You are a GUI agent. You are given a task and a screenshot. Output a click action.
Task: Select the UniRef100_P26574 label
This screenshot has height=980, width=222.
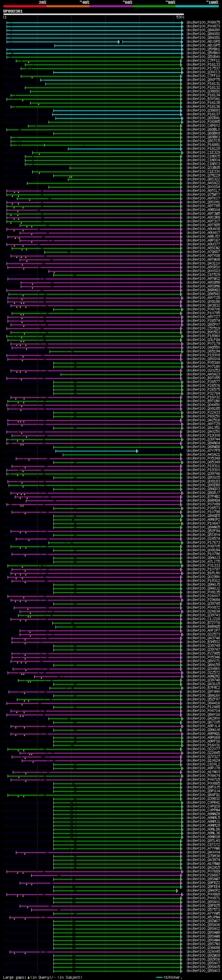(x=203, y=321)
